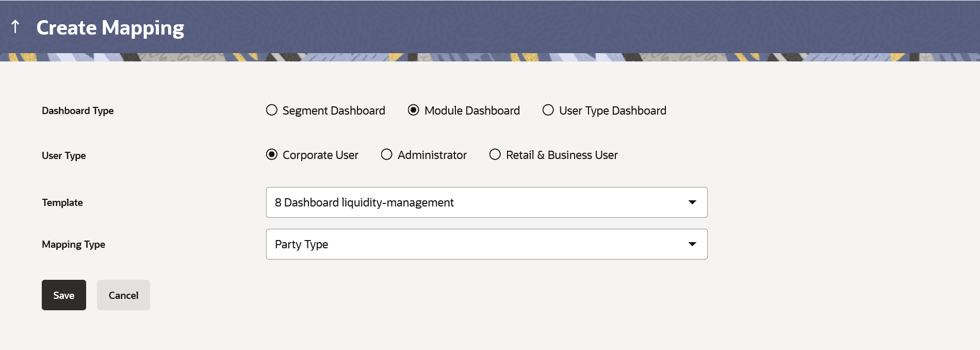Screen dimensions: 980x350
Task: Click the empty area of the header bar
Action: 567,26
